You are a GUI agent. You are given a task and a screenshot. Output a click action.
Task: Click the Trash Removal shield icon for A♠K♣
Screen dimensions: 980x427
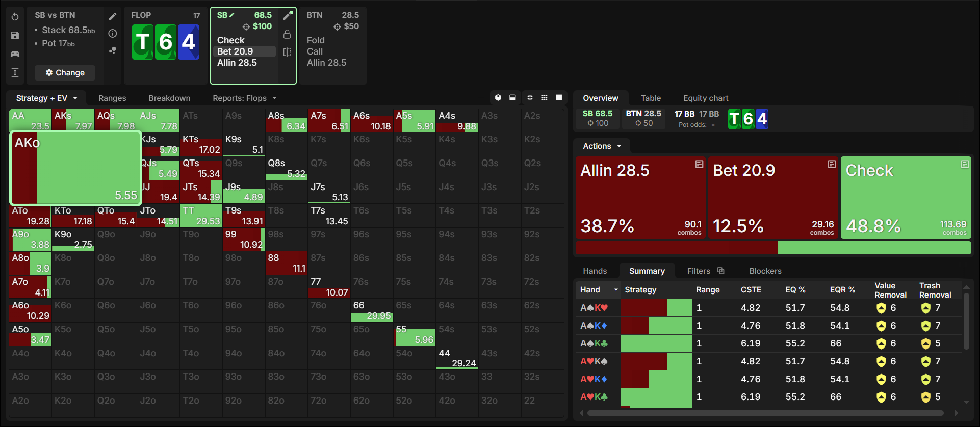pyautogui.click(x=926, y=343)
